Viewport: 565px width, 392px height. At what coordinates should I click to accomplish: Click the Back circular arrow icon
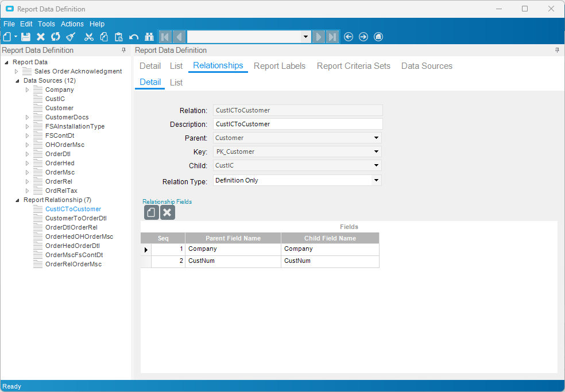(349, 37)
